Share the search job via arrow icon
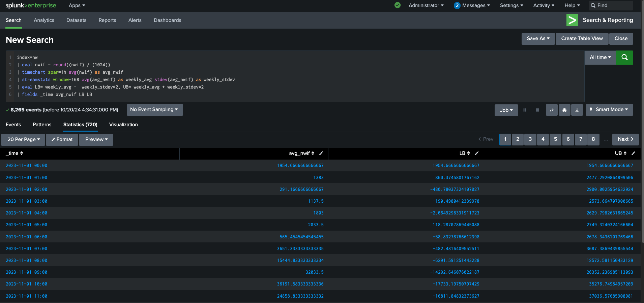The image size is (644, 303). pyautogui.click(x=552, y=110)
